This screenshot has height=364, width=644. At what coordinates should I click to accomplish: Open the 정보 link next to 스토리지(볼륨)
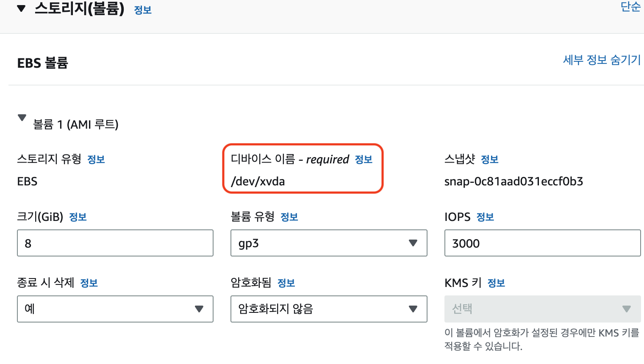tap(143, 9)
